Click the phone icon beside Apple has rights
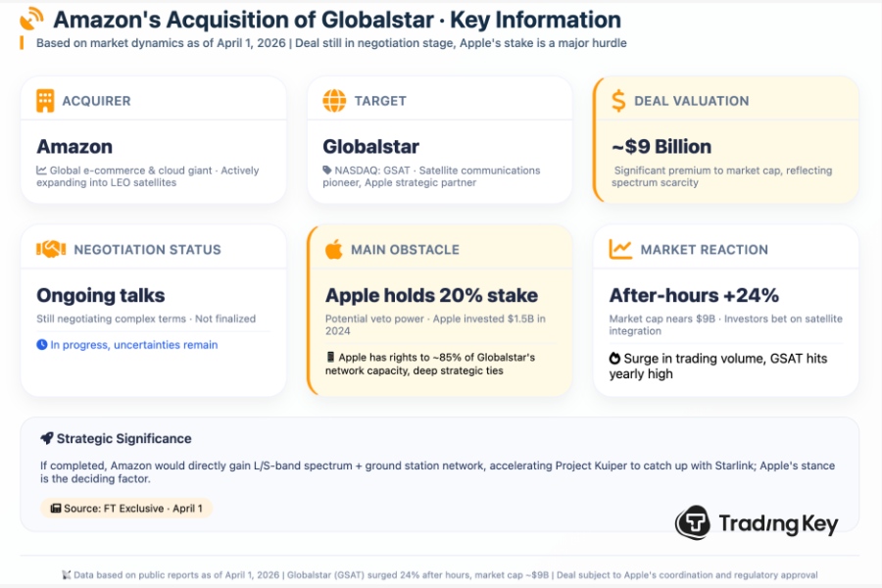 [330, 358]
